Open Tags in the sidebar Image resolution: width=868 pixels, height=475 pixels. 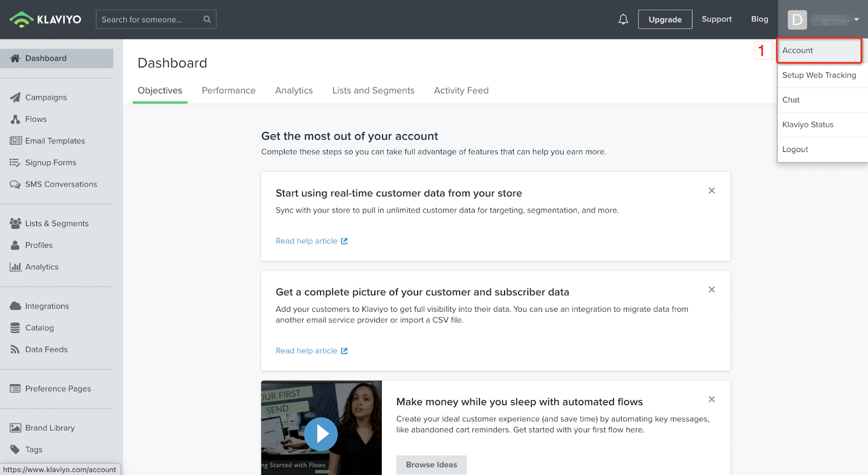34,450
